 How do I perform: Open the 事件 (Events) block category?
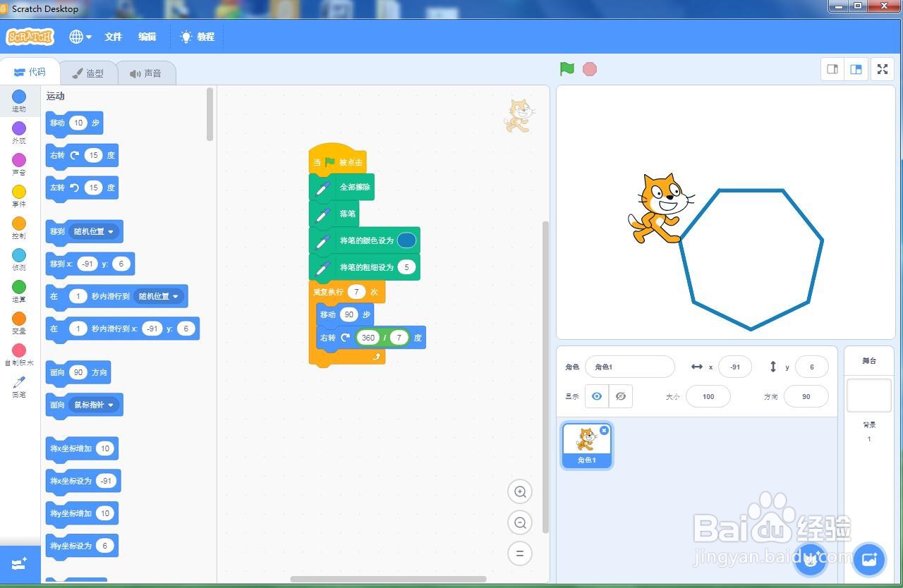coord(19,195)
